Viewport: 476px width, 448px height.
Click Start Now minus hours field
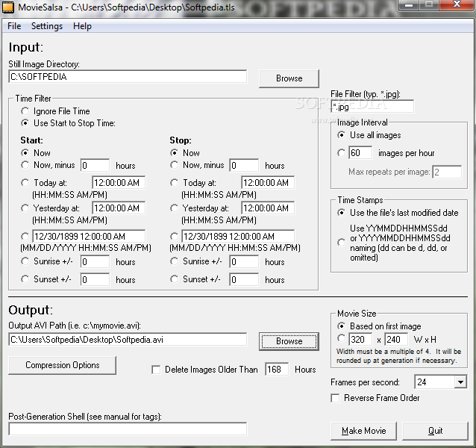click(x=95, y=165)
